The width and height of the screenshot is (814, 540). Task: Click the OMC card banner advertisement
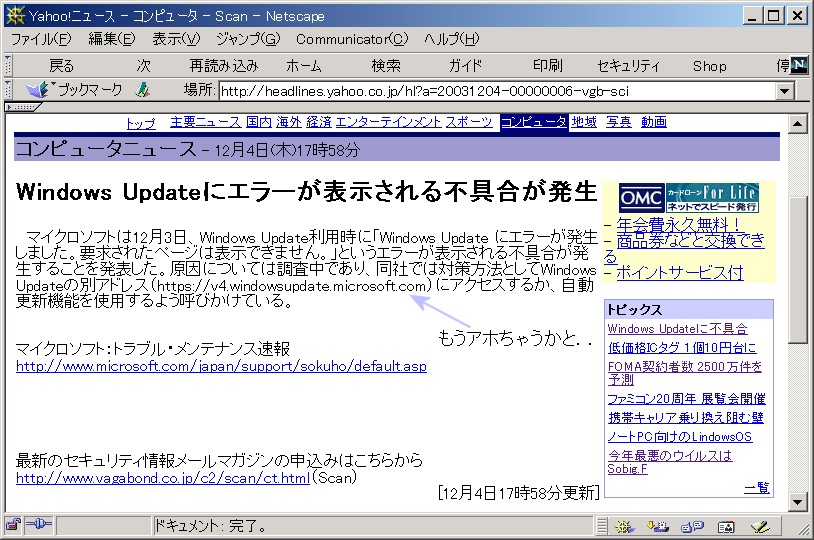[x=689, y=197]
